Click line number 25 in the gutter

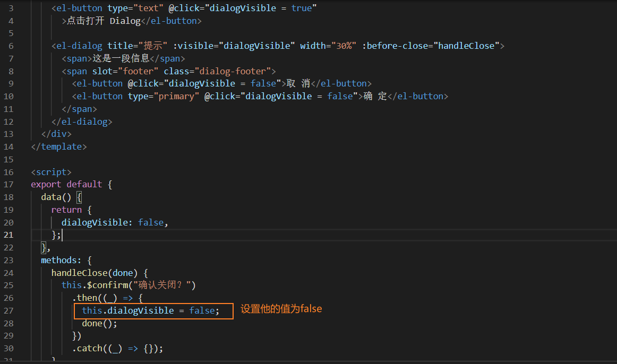8,285
